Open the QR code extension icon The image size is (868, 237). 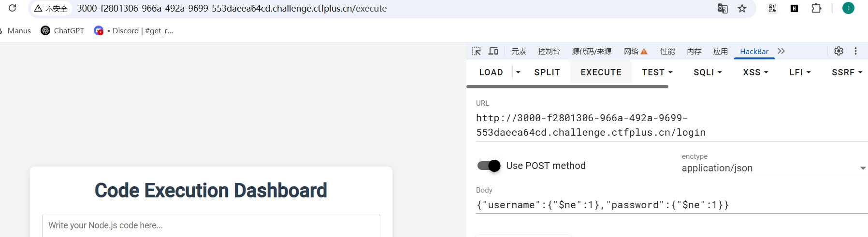[772, 8]
